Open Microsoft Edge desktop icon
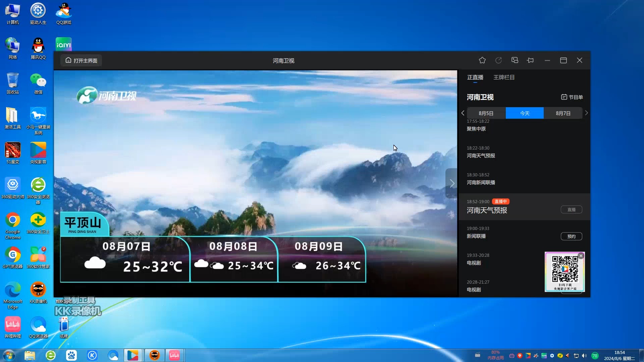Screen dimensions: 644x362 tap(12, 295)
